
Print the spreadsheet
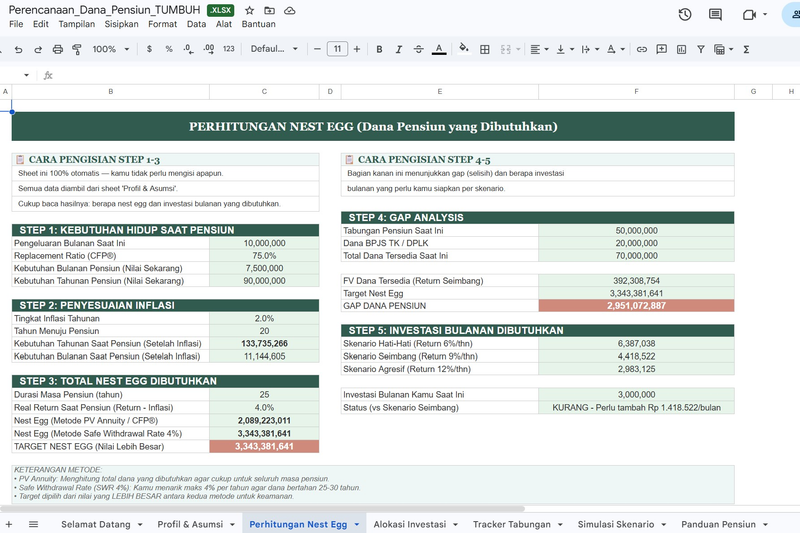(58, 49)
